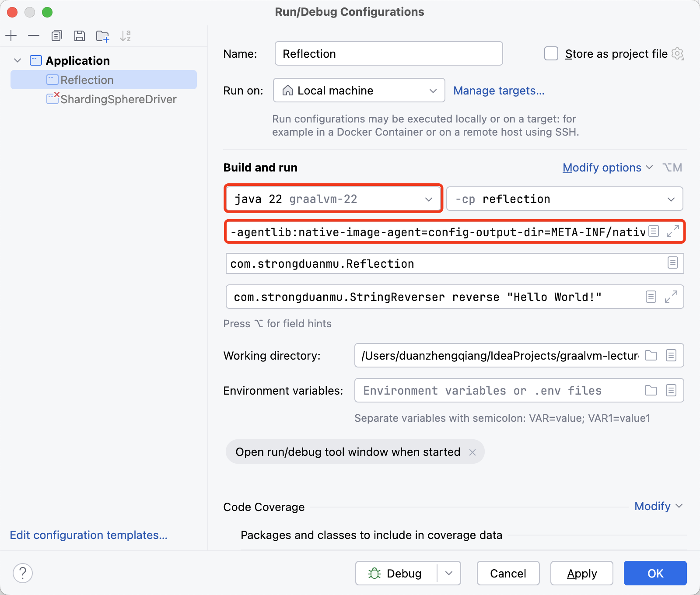Click the Remove Configuration minus icon
This screenshot has width=700, height=595.
(34, 35)
